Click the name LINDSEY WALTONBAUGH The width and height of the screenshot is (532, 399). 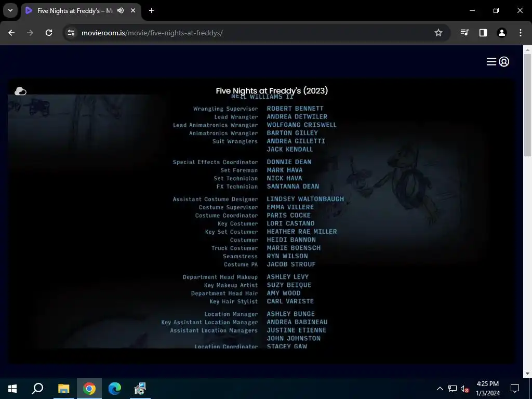pos(305,199)
